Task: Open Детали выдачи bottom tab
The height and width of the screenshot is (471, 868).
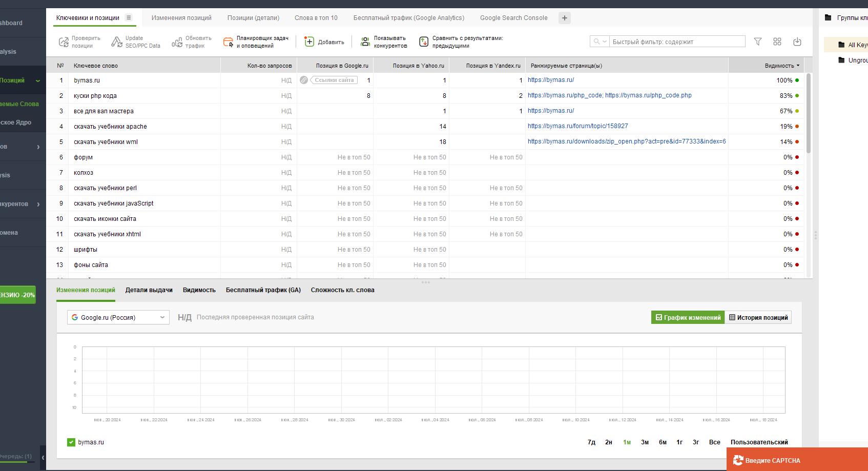Action: tap(149, 290)
